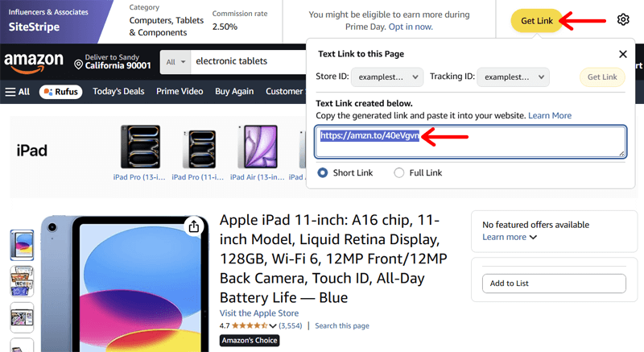Image resolution: width=644 pixels, height=352 pixels.
Task: Open the Tracking ID dropdown
Action: [x=513, y=77]
